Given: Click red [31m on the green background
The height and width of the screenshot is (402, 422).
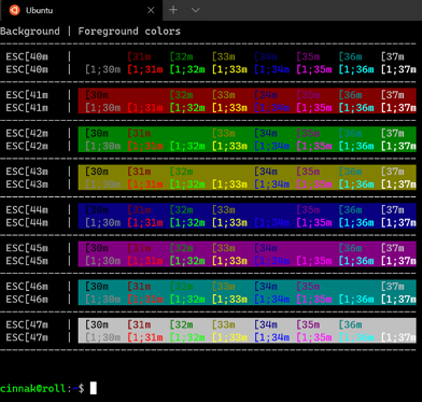Looking at the screenshot, I should pyautogui.click(x=139, y=133).
